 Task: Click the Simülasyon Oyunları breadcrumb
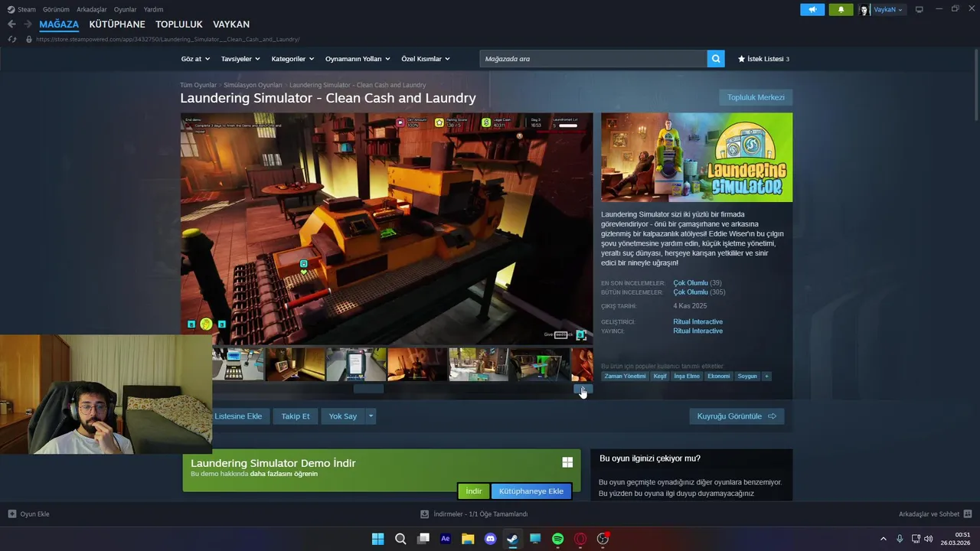(x=253, y=85)
